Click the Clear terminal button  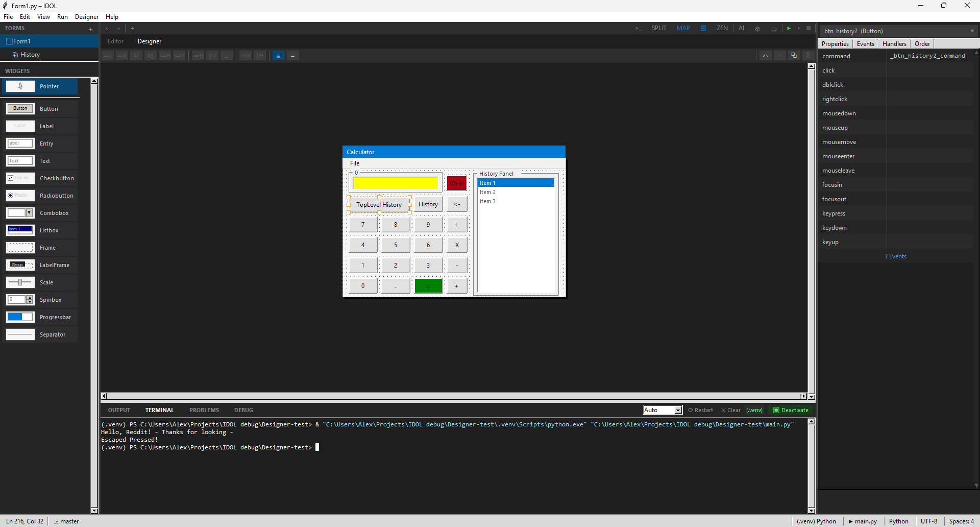[x=730, y=410]
